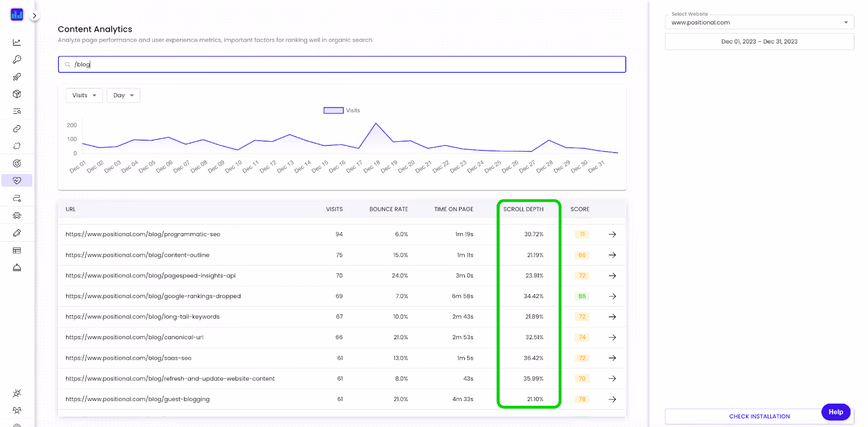Open the saas-seo blog URL row
Screen dimensions: 868x427
(129, 358)
